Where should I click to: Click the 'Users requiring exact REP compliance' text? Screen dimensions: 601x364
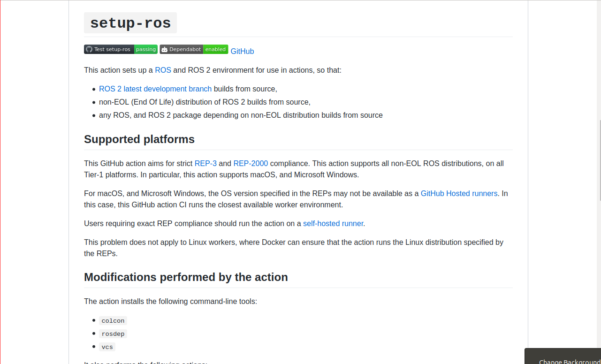click(x=225, y=223)
